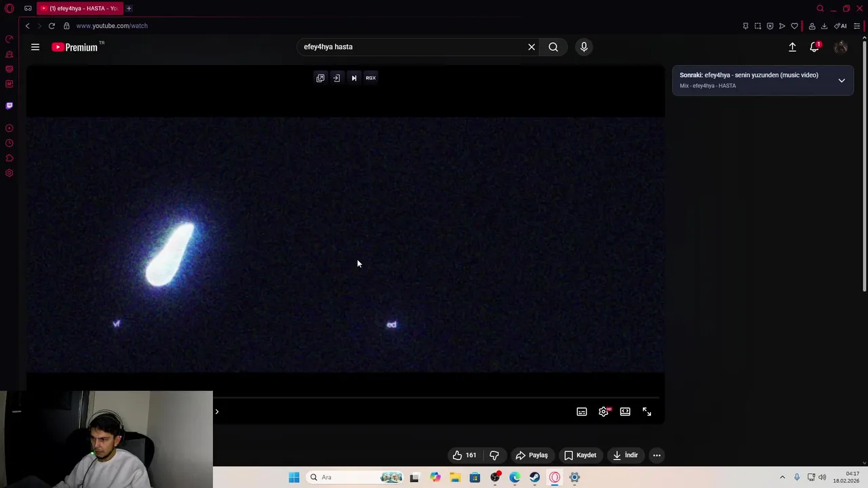Expand the chevron beside webcam overlay

[217, 411]
